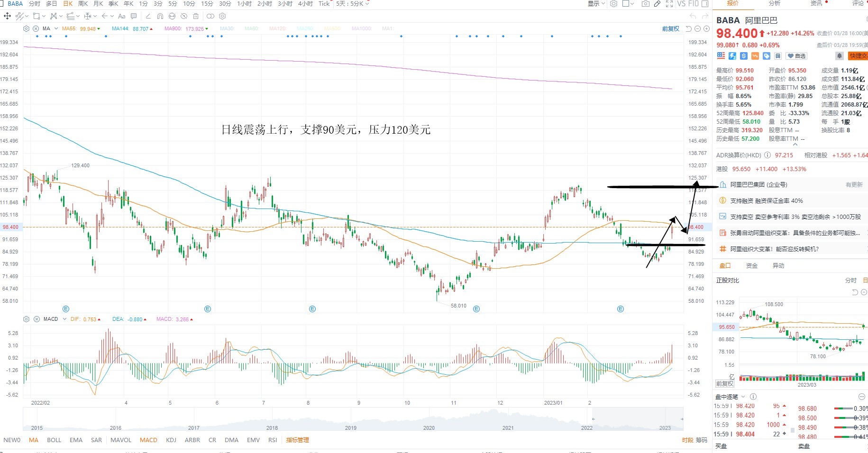The image size is (868, 453).
Task: Switch to the 分时 intraday tab
Action: coord(35,4)
